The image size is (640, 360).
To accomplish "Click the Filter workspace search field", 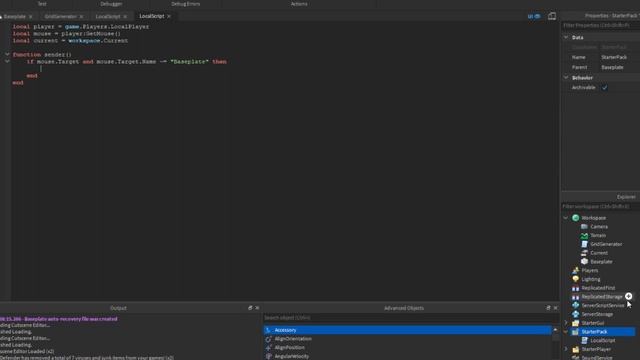I will 600,207.
